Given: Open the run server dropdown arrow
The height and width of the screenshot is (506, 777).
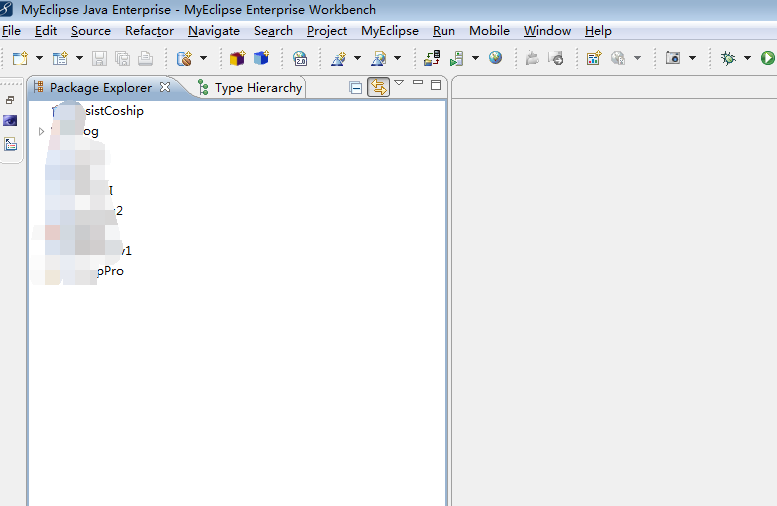Looking at the screenshot, I should pyautogui.click(x=475, y=58).
